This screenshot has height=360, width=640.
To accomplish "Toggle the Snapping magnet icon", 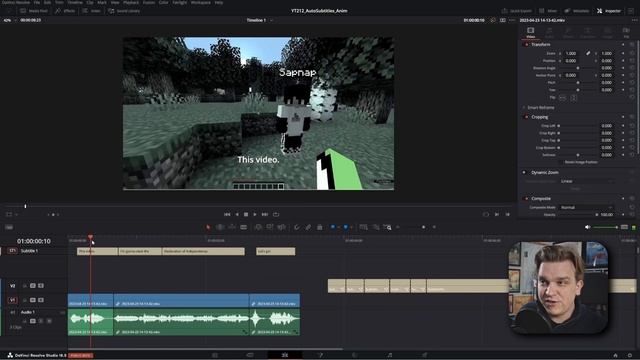I will pyautogui.click(x=297, y=227).
